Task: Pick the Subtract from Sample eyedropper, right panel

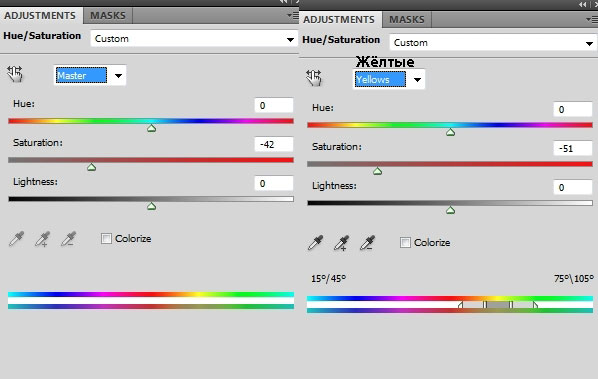Action: tap(368, 243)
